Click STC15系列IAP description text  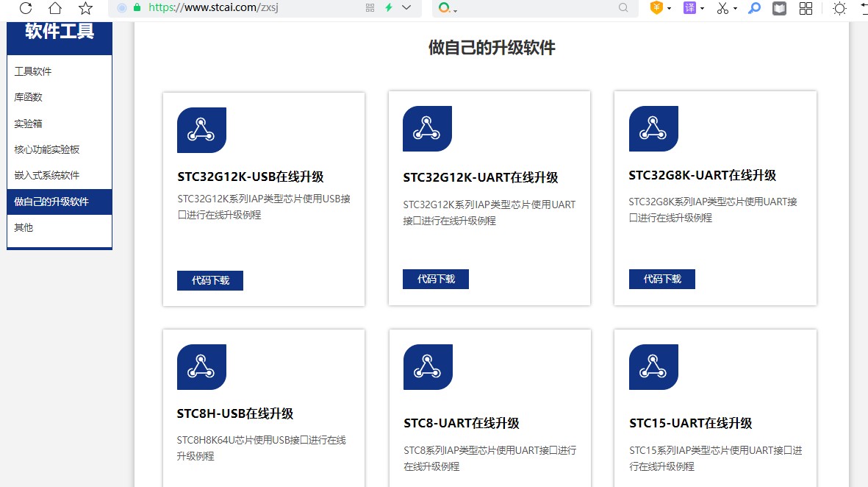(x=716, y=458)
